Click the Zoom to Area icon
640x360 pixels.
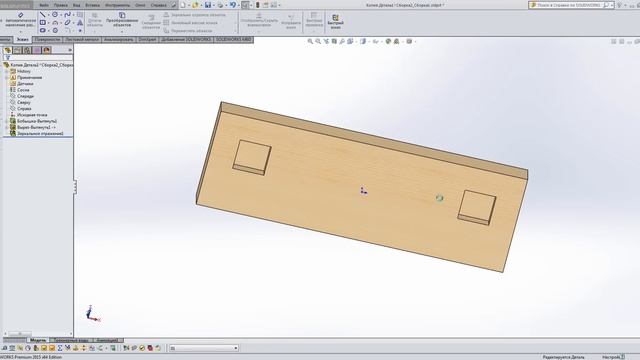[318, 41]
